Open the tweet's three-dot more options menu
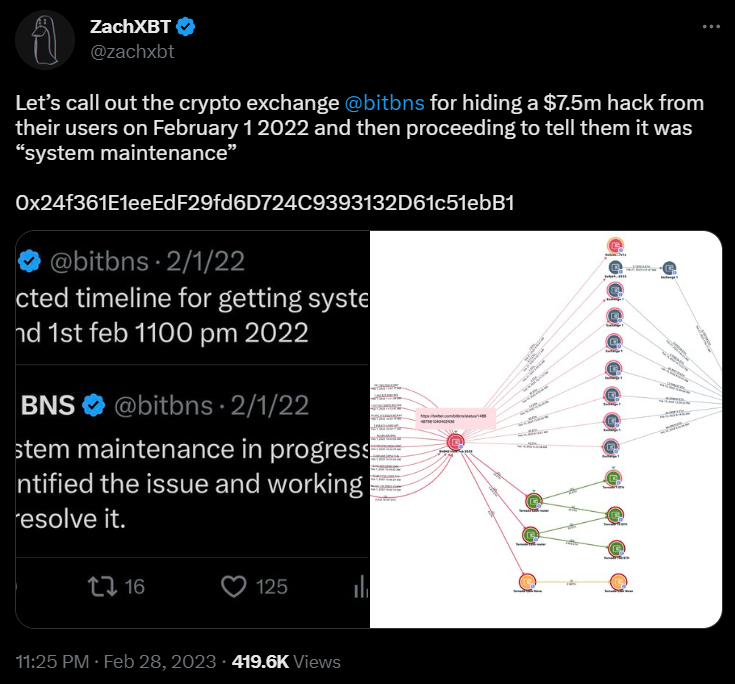The height and width of the screenshot is (684, 735). coord(711,27)
